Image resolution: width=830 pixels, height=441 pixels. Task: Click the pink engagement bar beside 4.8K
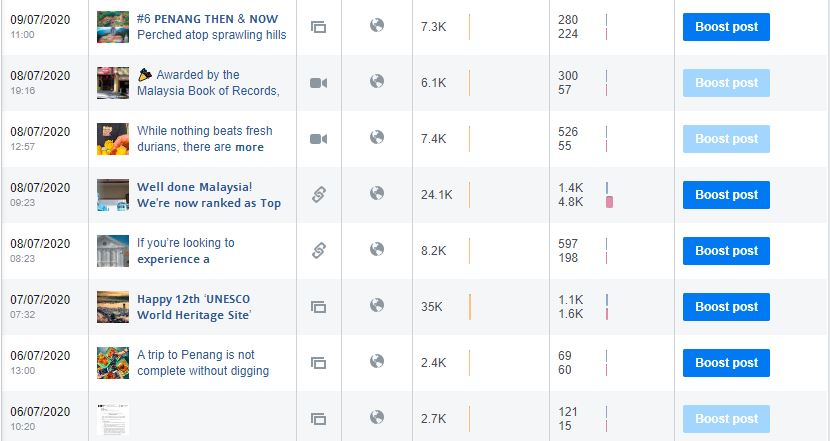click(609, 202)
